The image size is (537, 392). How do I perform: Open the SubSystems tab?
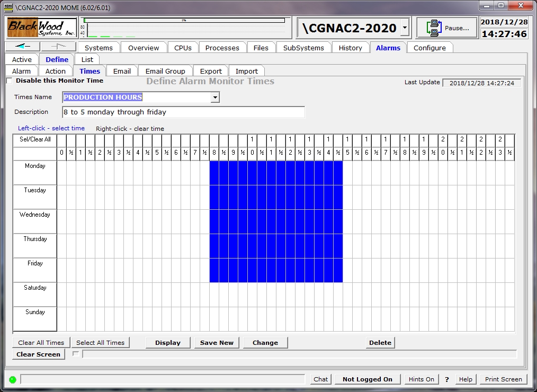(x=303, y=48)
